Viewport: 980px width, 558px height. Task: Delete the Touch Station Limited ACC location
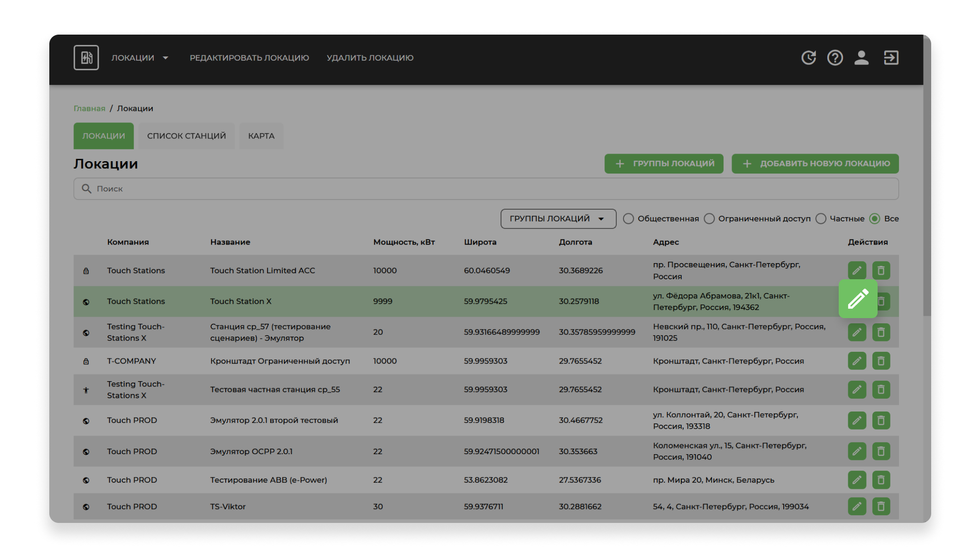pos(881,270)
